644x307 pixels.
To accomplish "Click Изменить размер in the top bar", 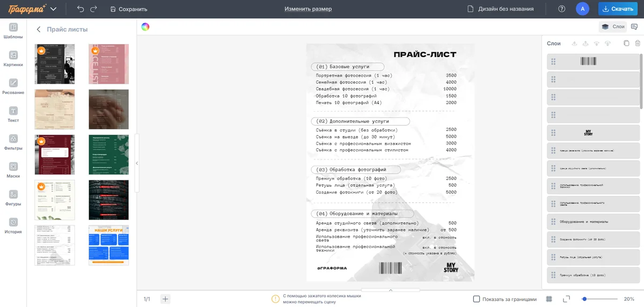I will coord(308,9).
